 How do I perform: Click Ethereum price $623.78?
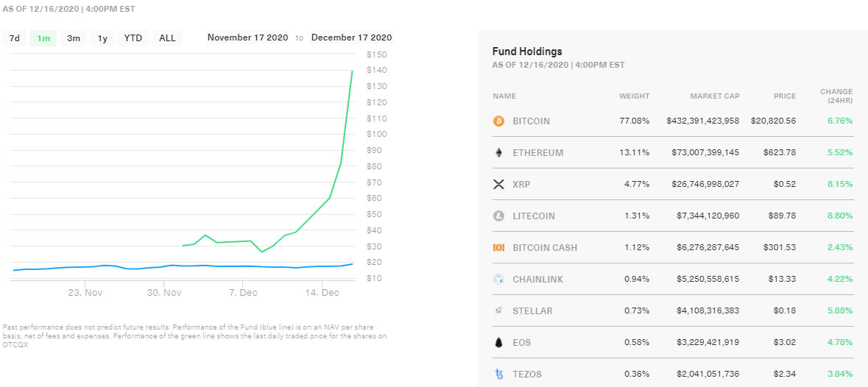tap(780, 152)
